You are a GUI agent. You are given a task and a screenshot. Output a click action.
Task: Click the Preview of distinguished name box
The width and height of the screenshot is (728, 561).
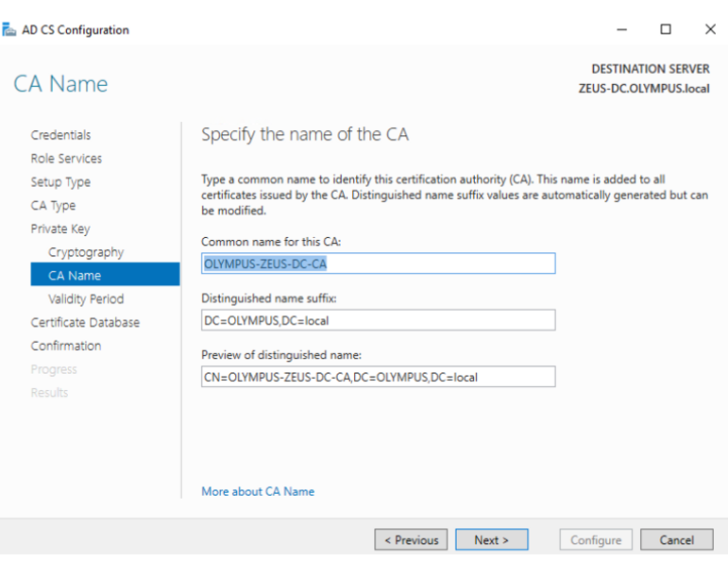click(378, 377)
